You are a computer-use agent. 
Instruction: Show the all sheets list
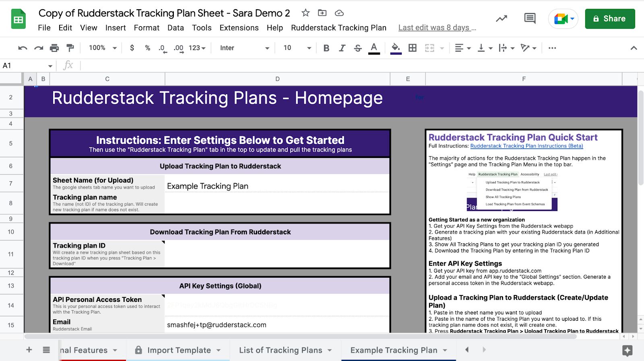tap(46, 350)
